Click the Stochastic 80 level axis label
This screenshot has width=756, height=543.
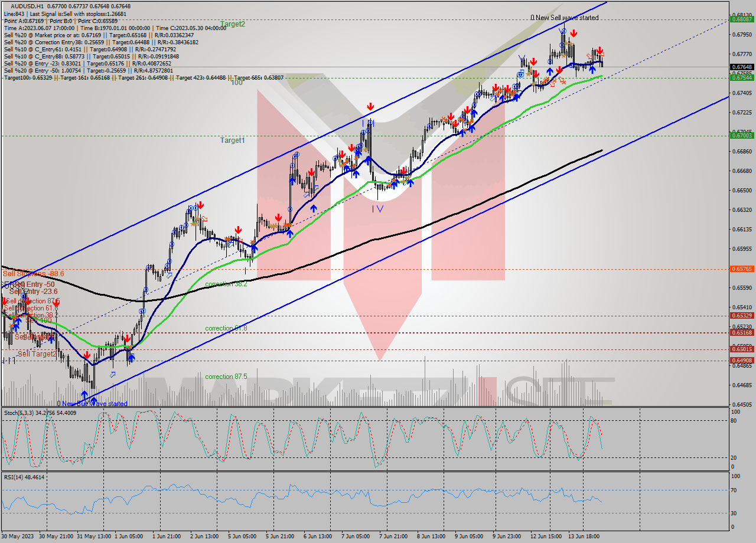tap(735, 420)
